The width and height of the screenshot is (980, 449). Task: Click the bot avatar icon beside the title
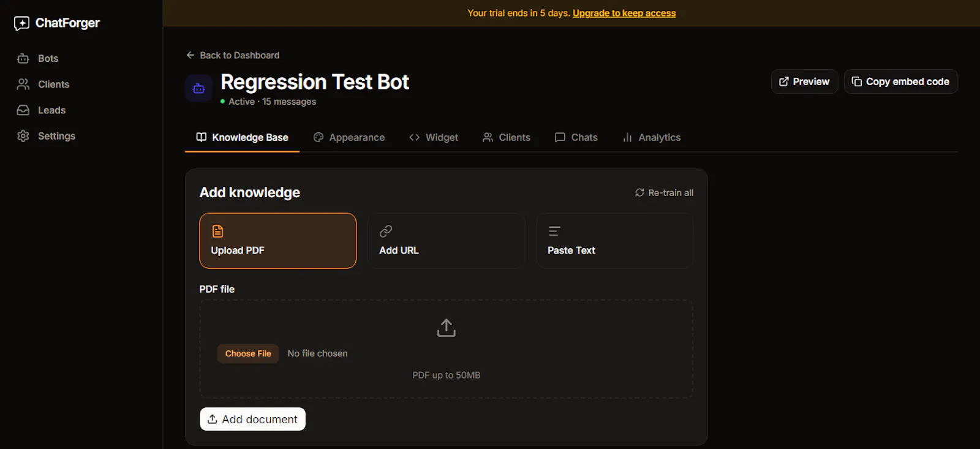click(x=198, y=88)
